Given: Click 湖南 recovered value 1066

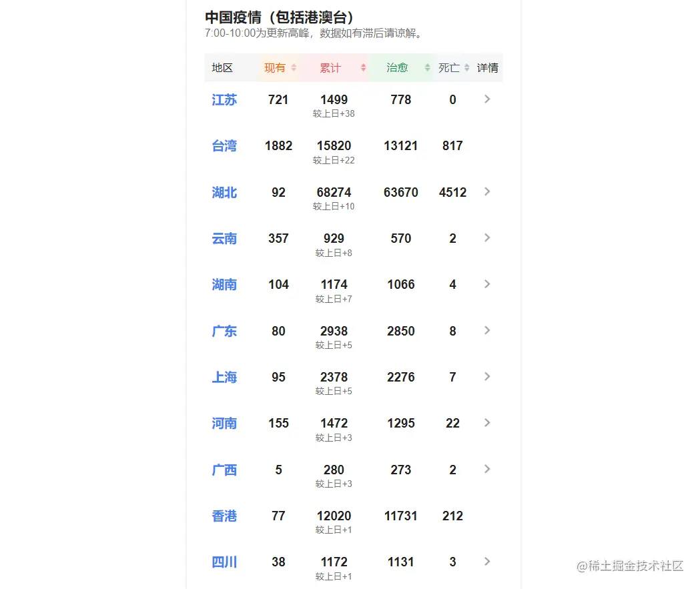Looking at the screenshot, I should pos(401,285).
